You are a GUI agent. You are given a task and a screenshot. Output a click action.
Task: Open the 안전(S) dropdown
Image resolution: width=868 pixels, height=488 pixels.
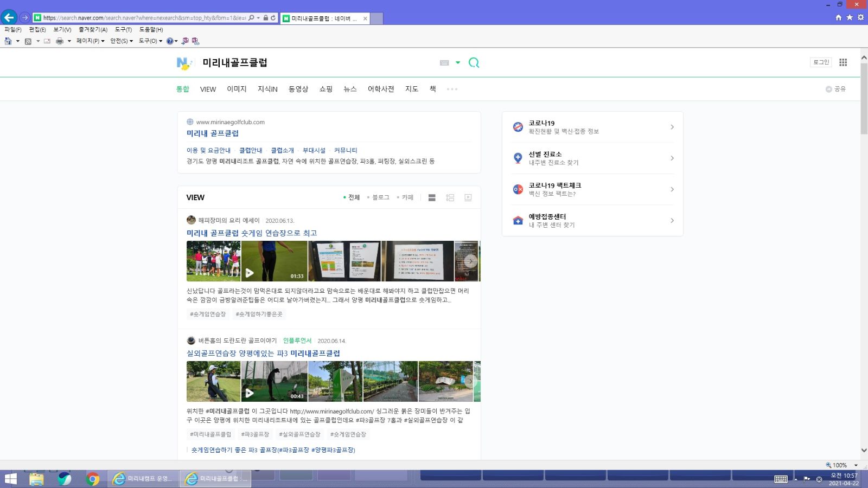[122, 41]
